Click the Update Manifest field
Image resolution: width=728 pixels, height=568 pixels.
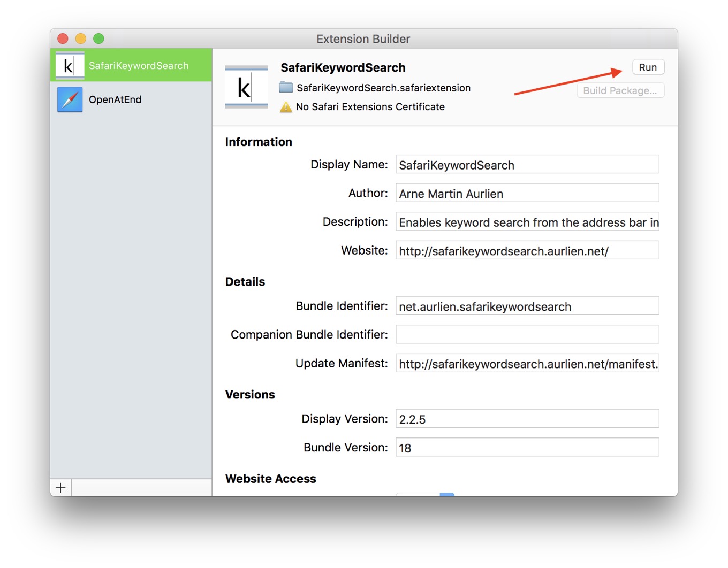click(527, 363)
